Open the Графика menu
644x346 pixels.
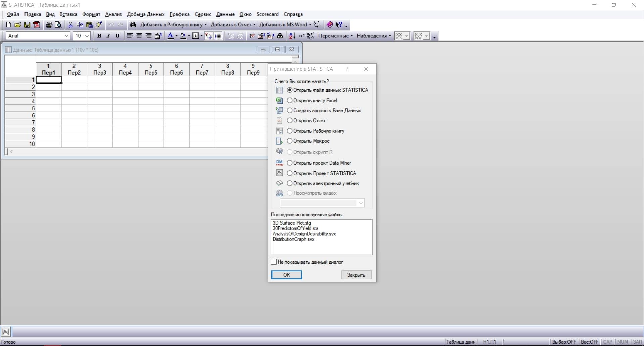[x=180, y=14]
